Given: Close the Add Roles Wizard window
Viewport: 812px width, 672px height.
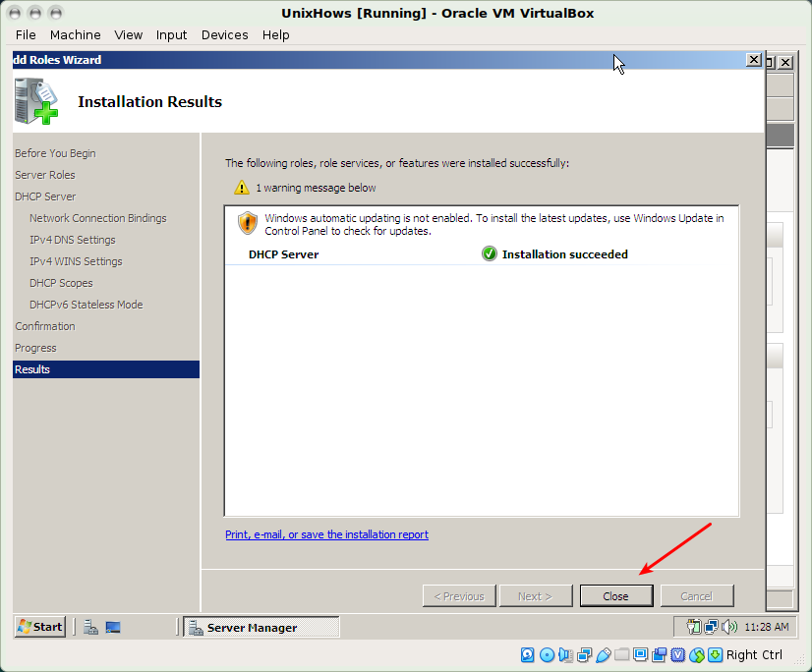Looking at the screenshot, I should point(753,60).
